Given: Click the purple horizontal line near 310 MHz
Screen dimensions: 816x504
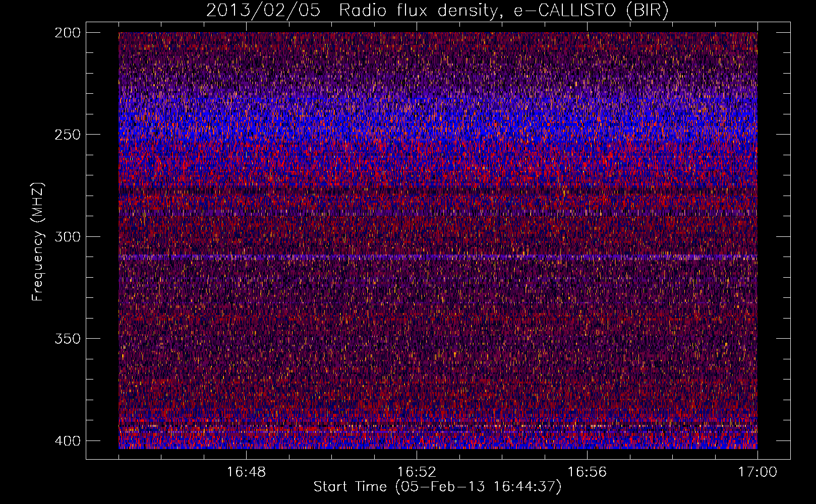Looking at the screenshot, I should [438, 257].
